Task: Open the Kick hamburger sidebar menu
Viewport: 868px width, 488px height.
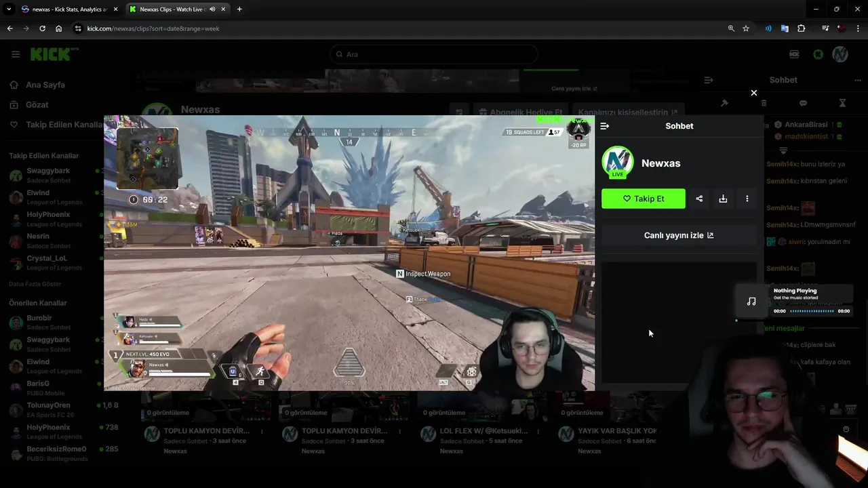Action: 16,54
